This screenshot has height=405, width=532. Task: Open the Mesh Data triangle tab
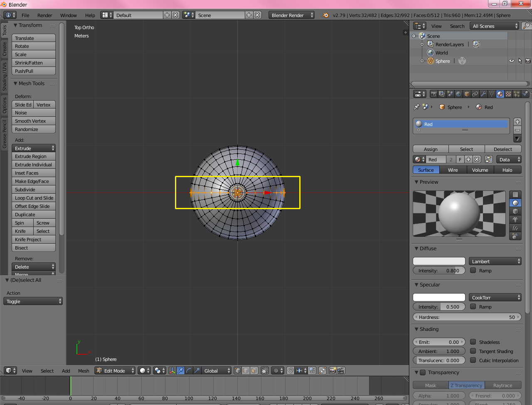pos(492,94)
